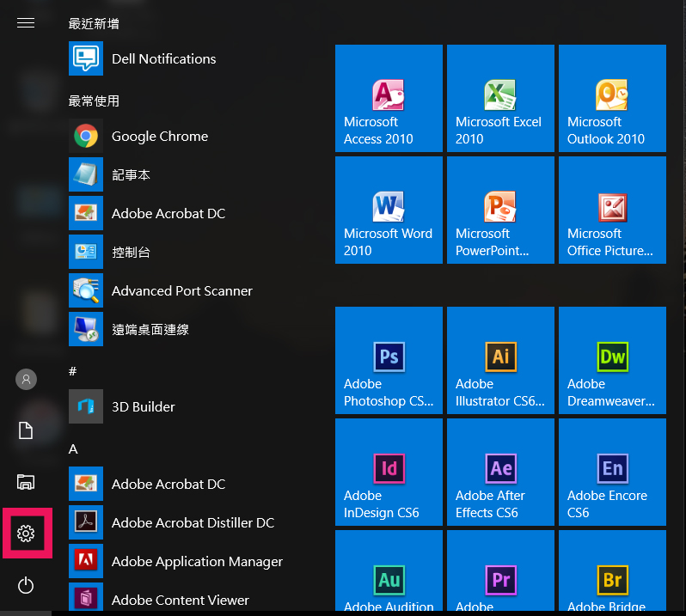Open the Microsoft Word 2010 tile
686x616 pixels.
[x=389, y=210]
